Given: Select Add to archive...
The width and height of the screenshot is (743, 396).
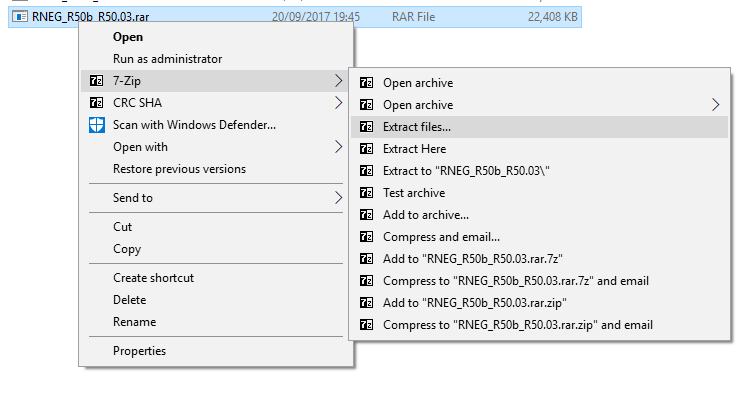Looking at the screenshot, I should (539, 215).
